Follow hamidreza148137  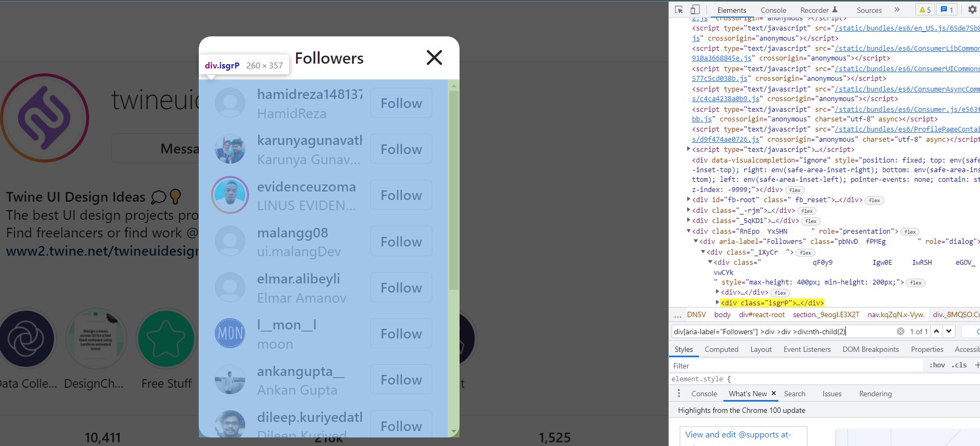click(401, 103)
